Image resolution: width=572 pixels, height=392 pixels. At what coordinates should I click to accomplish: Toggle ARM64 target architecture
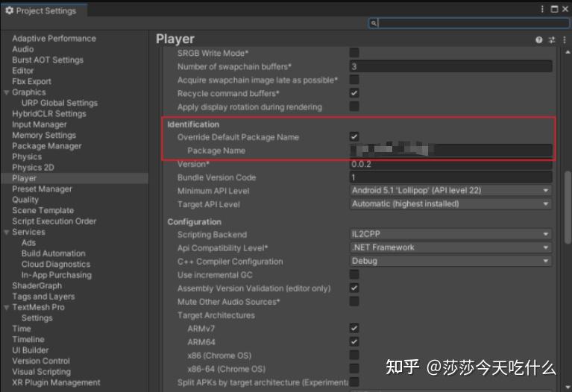click(354, 341)
